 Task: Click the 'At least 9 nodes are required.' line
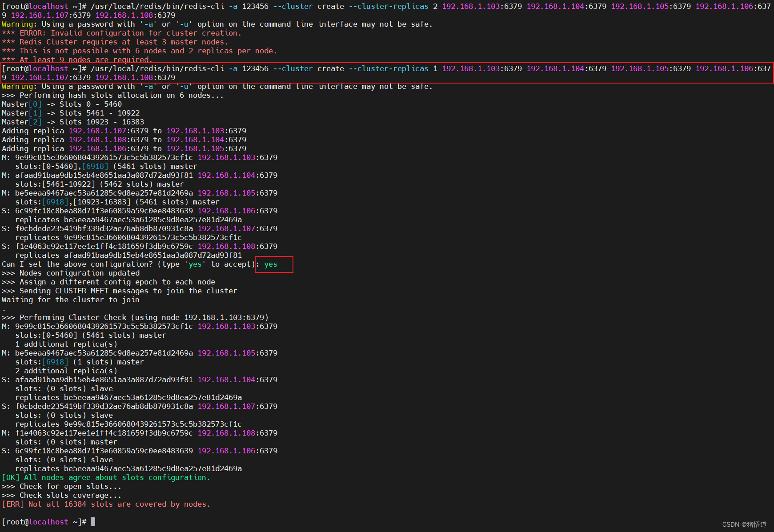click(77, 60)
